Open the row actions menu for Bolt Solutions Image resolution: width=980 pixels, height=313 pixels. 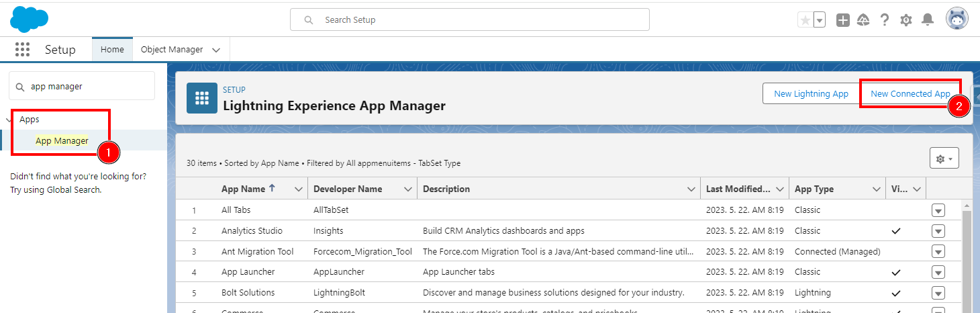click(938, 294)
